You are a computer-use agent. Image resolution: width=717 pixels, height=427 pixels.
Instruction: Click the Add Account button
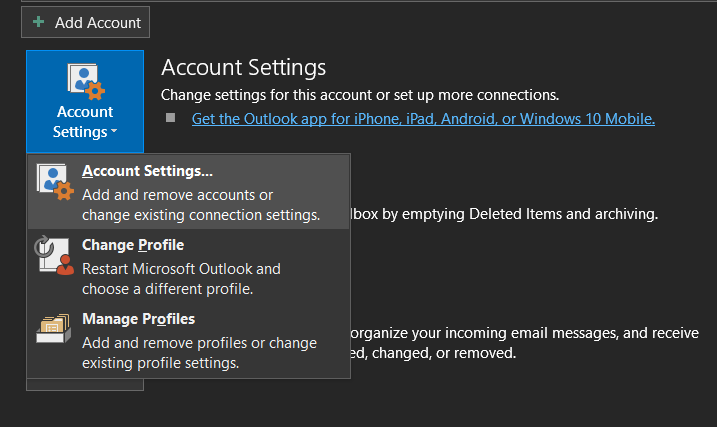85,22
